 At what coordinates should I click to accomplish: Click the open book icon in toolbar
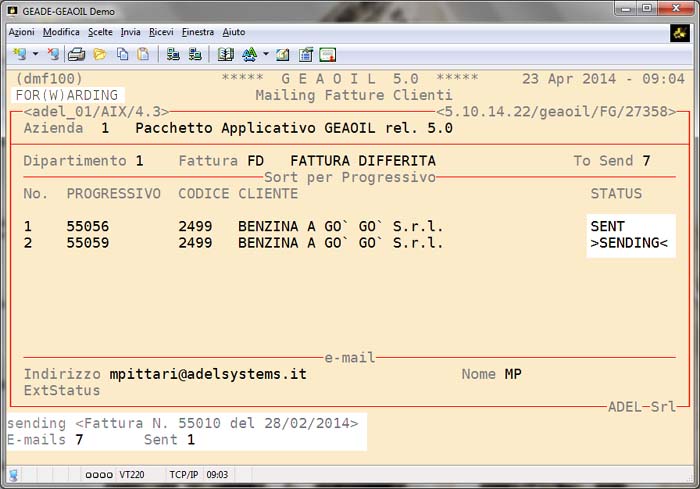tap(226, 54)
